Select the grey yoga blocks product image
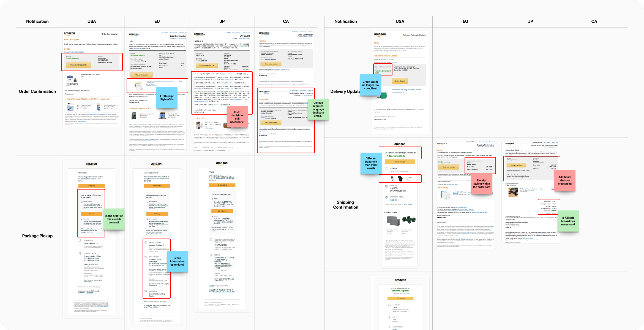The height and width of the screenshot is (330, 644). pyautogui.click(x=393, y=221)
